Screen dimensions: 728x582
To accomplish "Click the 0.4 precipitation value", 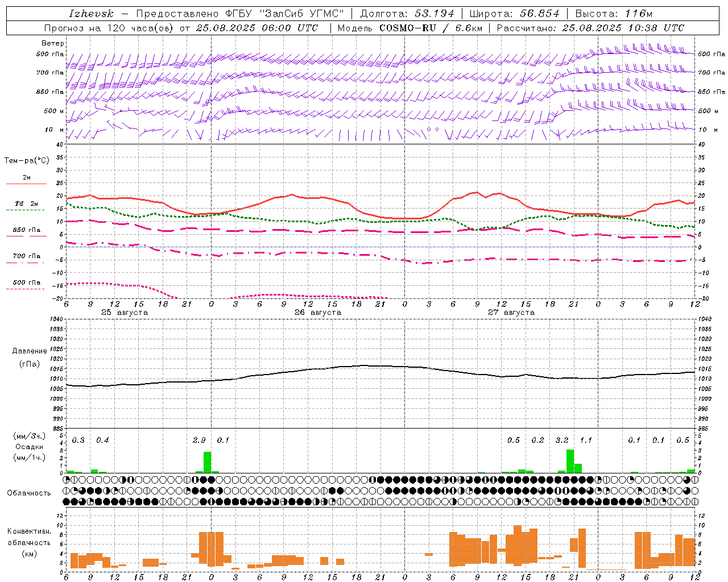I will coord(102,440).
